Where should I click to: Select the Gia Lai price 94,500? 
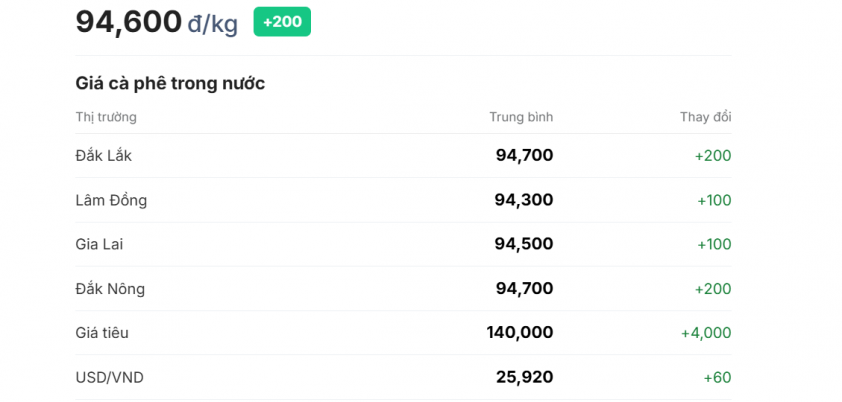click(x=524, y=244)
